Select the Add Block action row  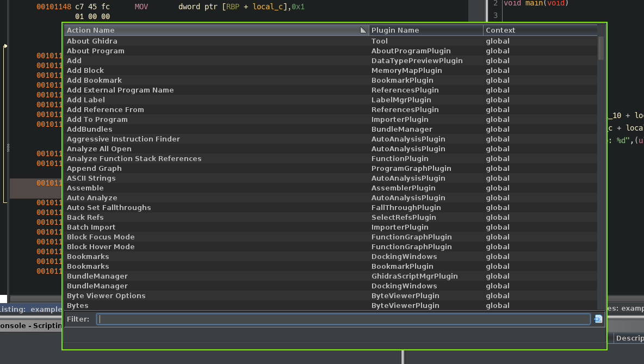pos(331,71)
